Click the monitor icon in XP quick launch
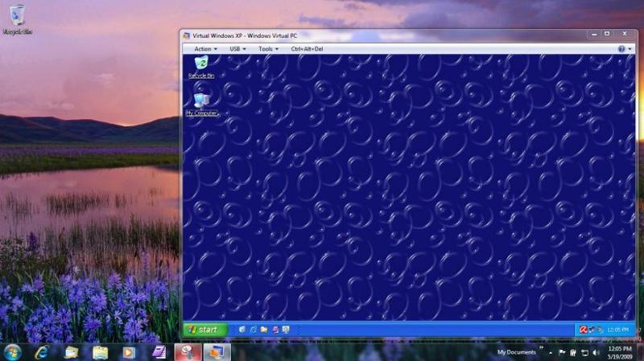The width and height of the screenshot is (644, 361). coord(286,330)
